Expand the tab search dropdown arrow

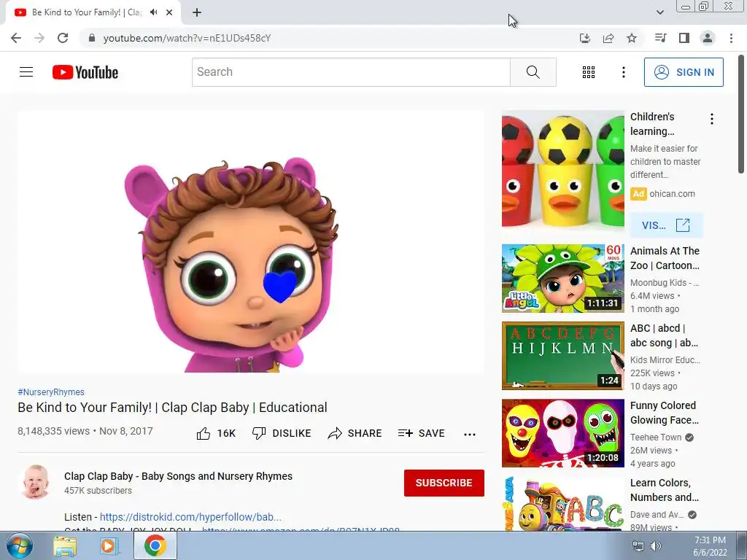(659, 12)
